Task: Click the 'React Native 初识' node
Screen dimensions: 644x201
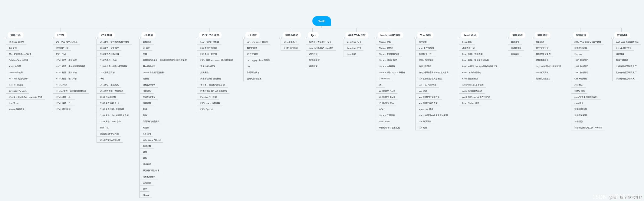Action: 470,103
